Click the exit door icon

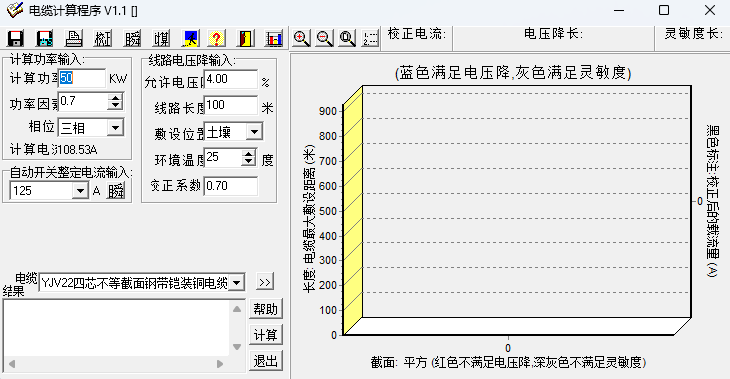tap(245, 38)
